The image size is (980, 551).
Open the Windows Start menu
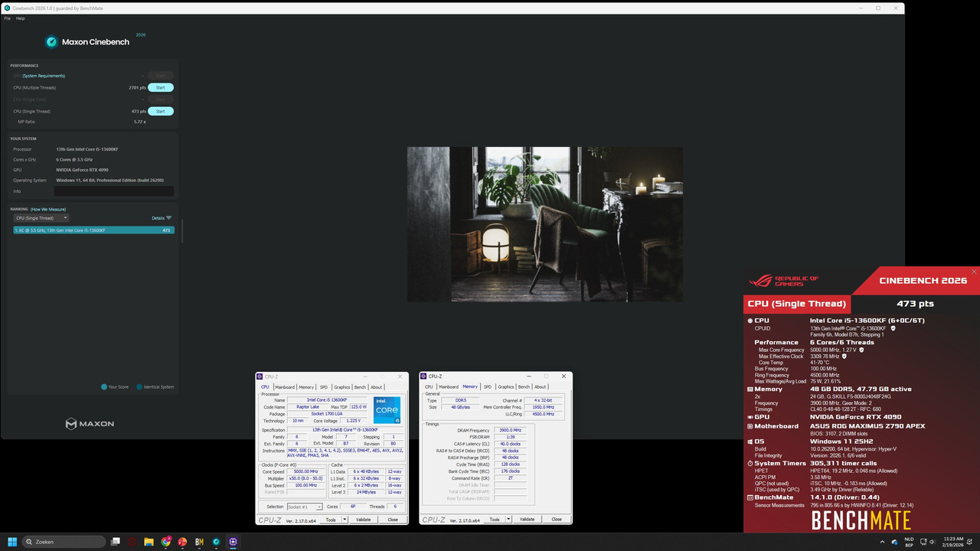point(11,542)
